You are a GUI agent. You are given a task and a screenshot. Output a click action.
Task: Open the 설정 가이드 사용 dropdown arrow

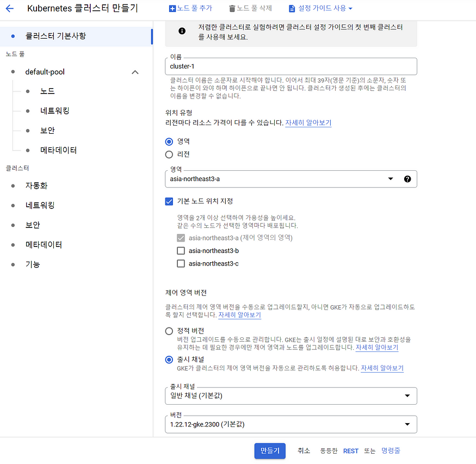(x=350, y=9)
